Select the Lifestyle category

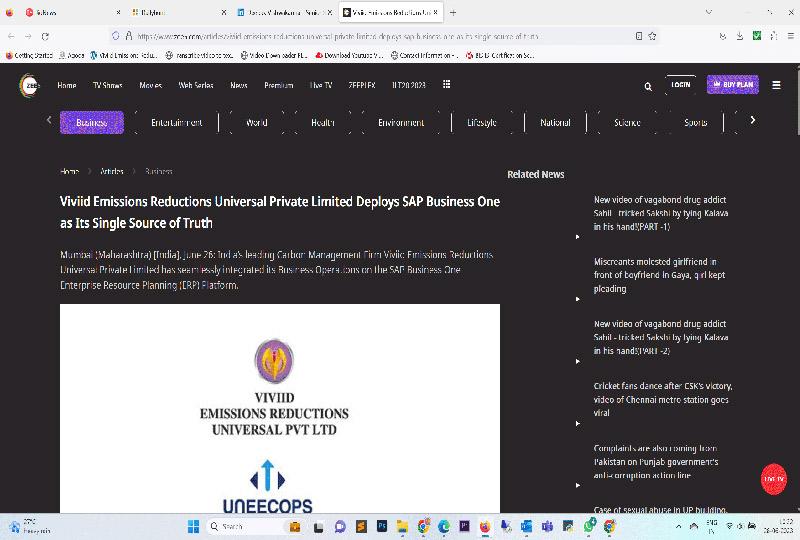482,122
